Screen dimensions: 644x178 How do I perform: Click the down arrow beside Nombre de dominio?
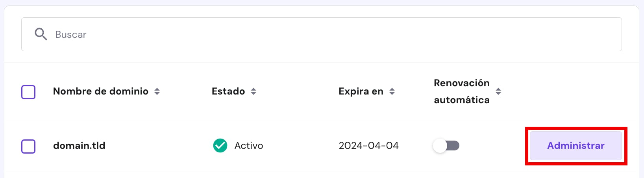157,94
